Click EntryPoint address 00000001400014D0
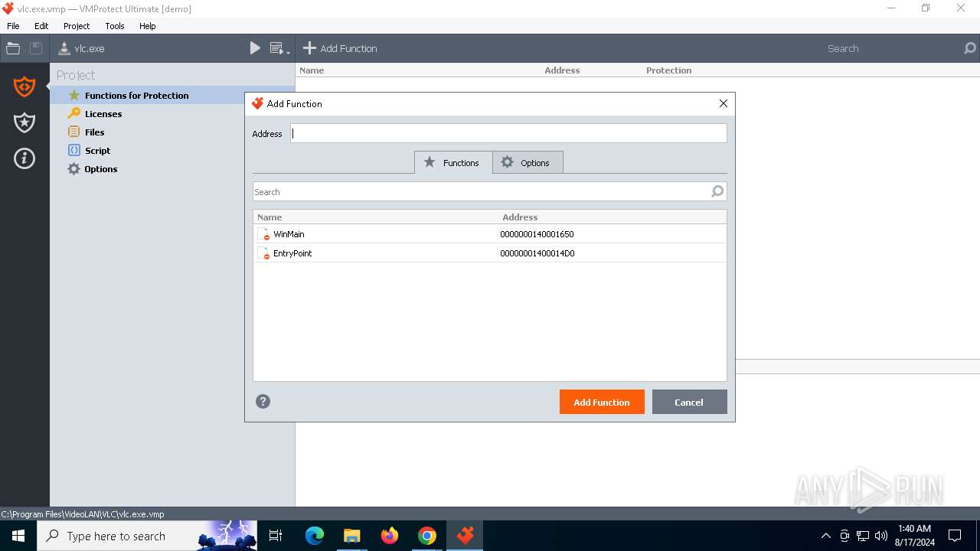980x551 pixels. [x=537, y=253]
